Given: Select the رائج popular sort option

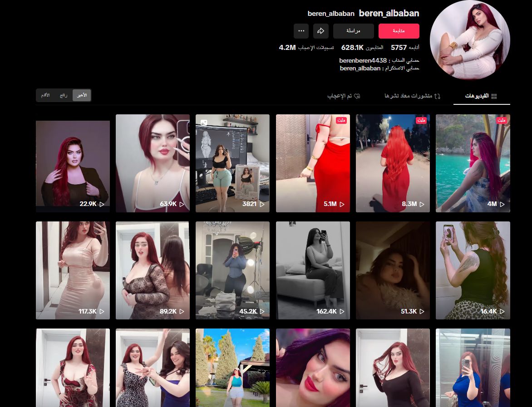Looking at the screenshot, I should (x=64, y=95).
